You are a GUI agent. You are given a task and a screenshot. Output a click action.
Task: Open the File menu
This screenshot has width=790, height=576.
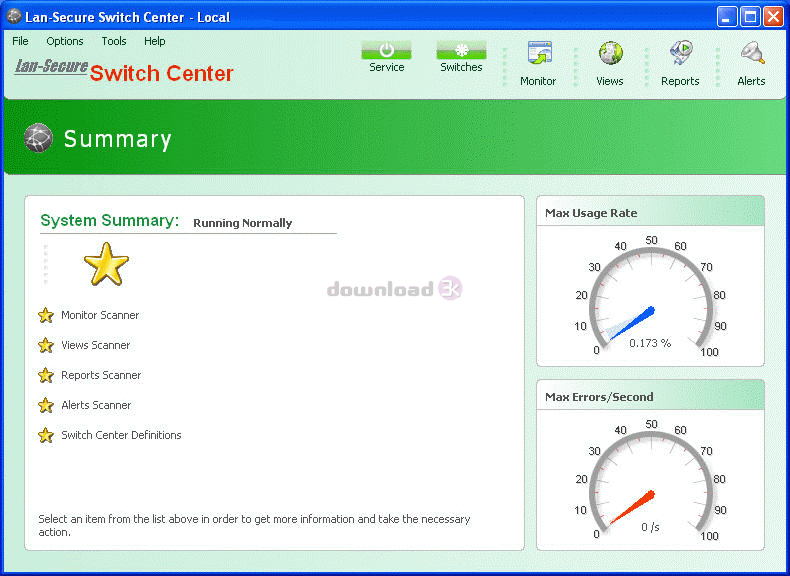pos(20,41)
